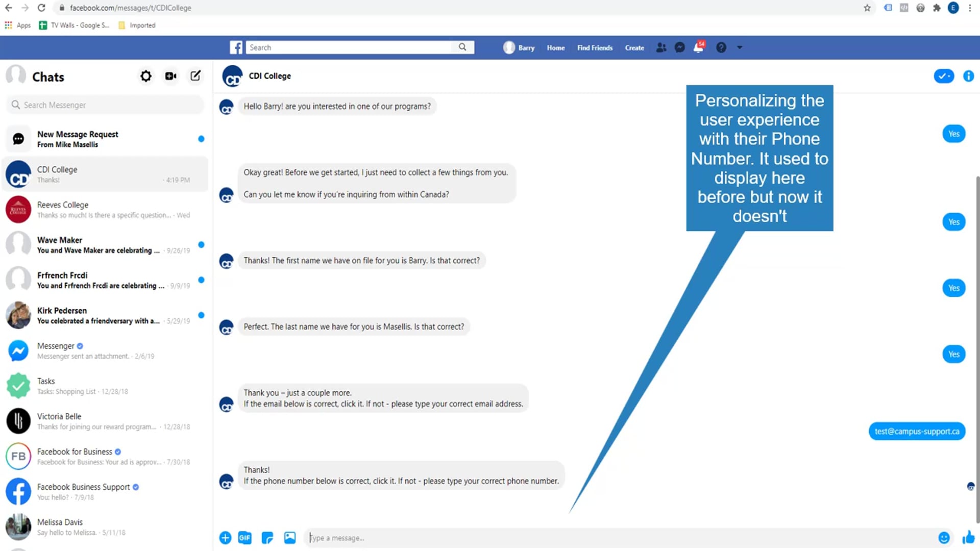Click CDI College header avatar

click(232, 76)
